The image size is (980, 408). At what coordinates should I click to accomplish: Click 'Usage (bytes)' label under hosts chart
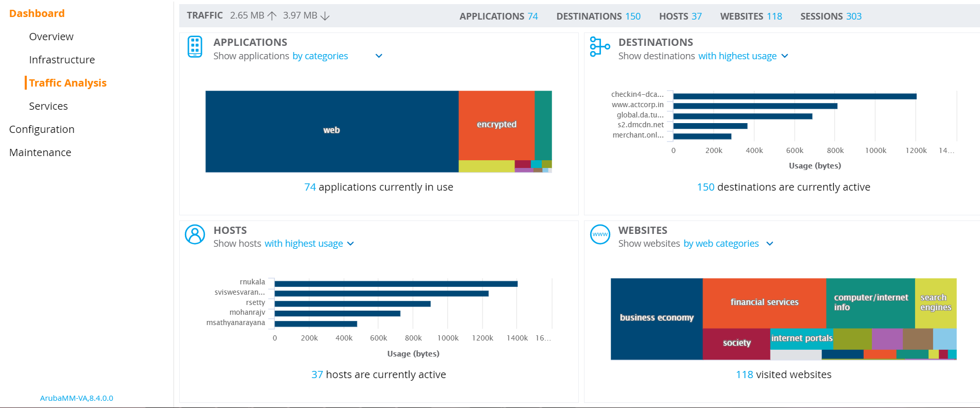(x=413, y=354)
